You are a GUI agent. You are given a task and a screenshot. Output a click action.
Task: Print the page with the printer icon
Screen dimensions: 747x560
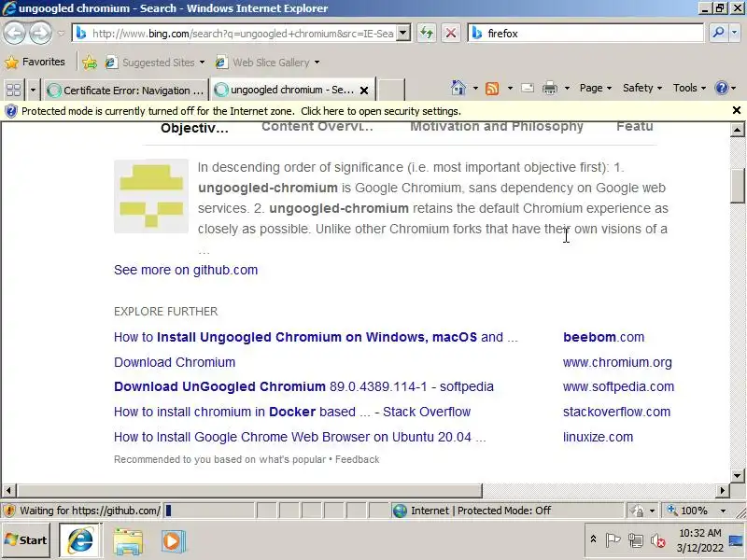click(550, 88)
